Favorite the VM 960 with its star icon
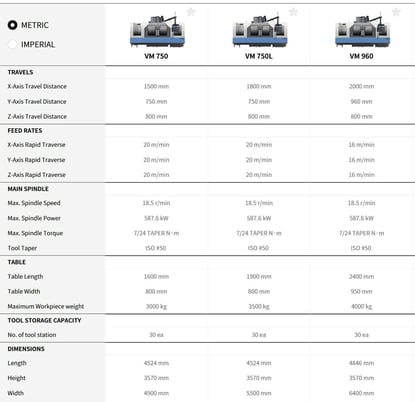Viewport: 415px width, 402px height. click(396, 12)
